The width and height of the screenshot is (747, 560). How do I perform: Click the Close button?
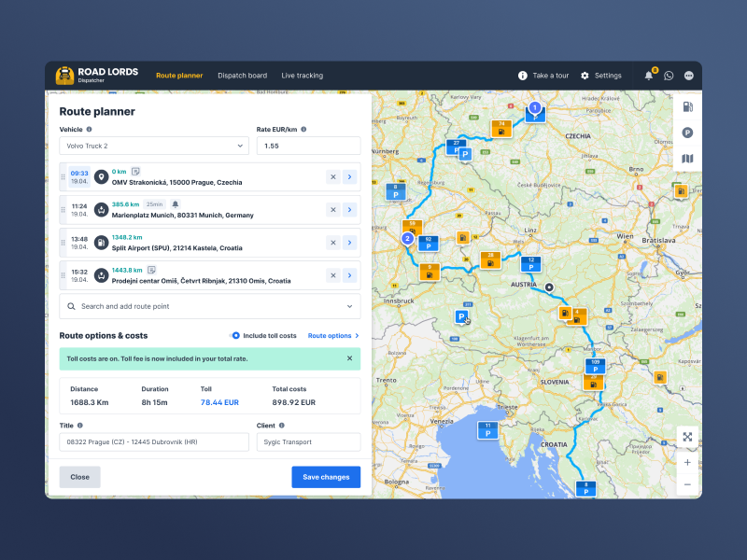tap(79, 477)
